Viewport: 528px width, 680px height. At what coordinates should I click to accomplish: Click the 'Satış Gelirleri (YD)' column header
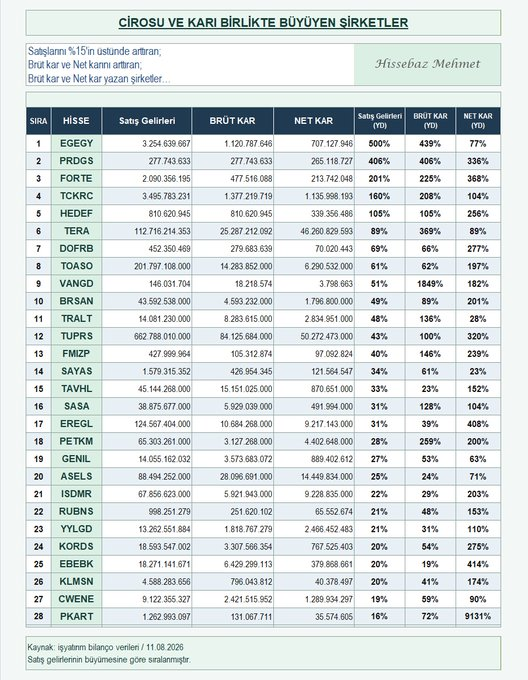coord(379,121)
